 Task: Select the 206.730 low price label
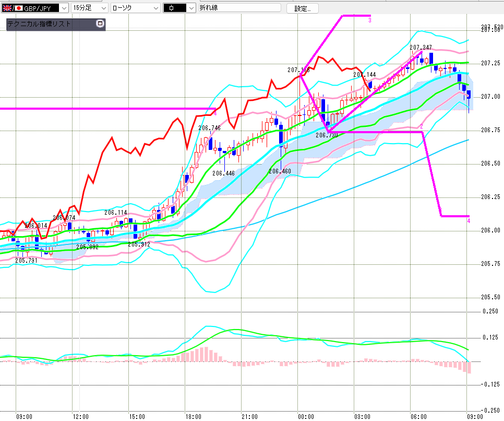coord(326,135)
